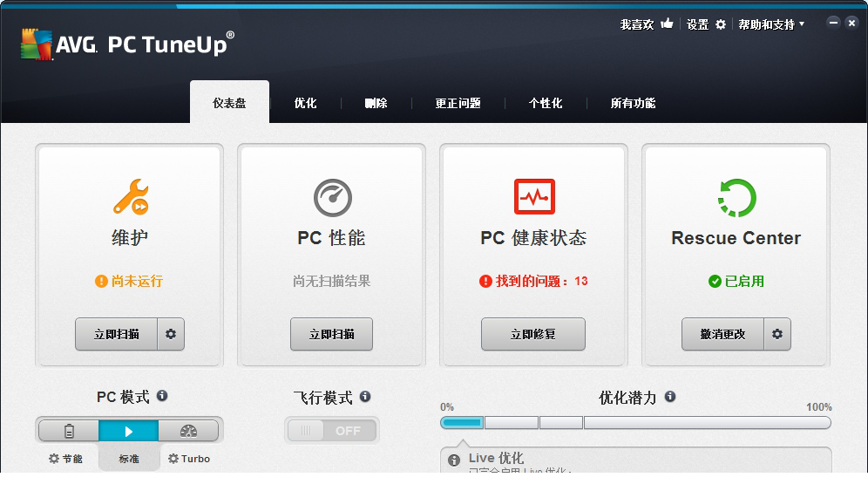This screenshot has height=491, width=868.
Task: Click the info icon next to PC 模式
Action: (161, 396)
